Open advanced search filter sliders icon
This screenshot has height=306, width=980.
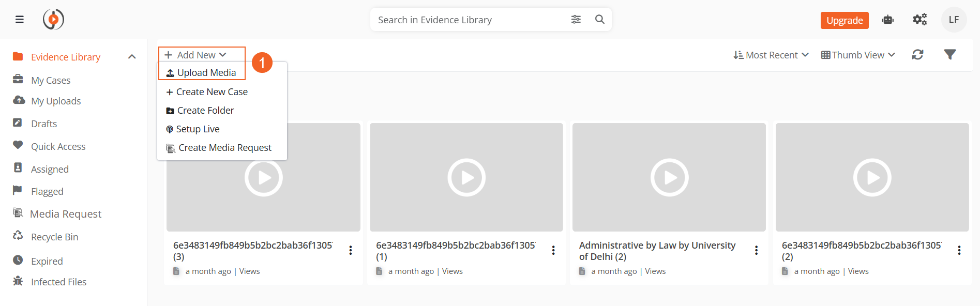tap(576, 20)
